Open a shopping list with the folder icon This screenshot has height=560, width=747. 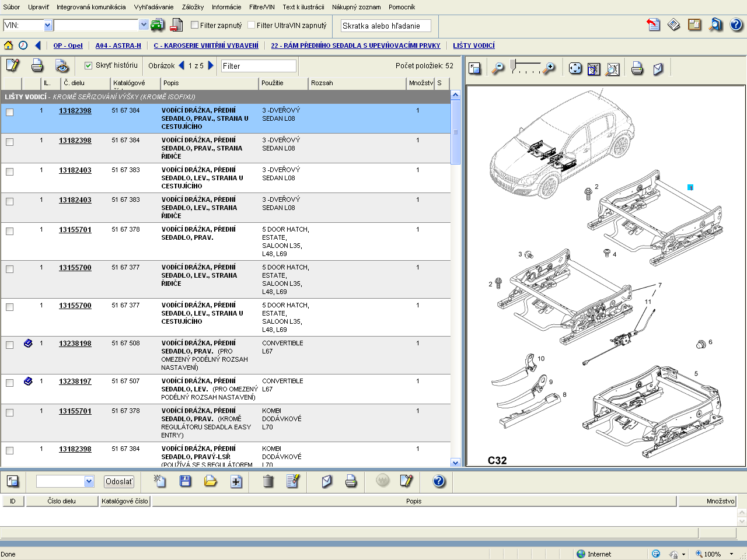(x=210, y=481)
